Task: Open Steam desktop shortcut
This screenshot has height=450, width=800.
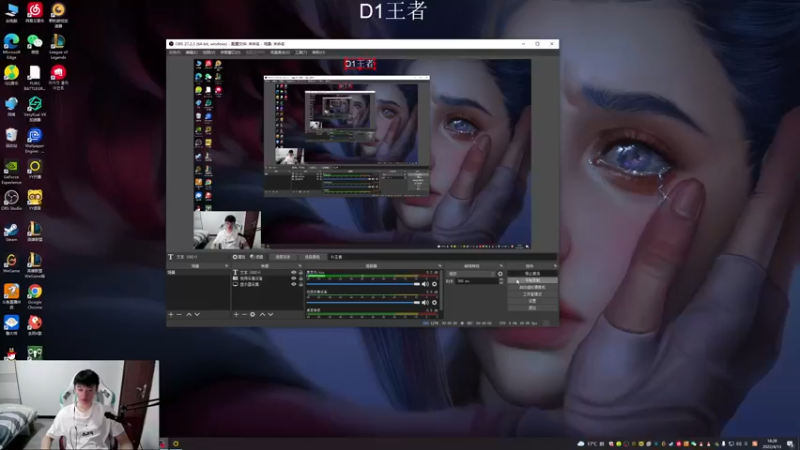Action: (11, 232)
